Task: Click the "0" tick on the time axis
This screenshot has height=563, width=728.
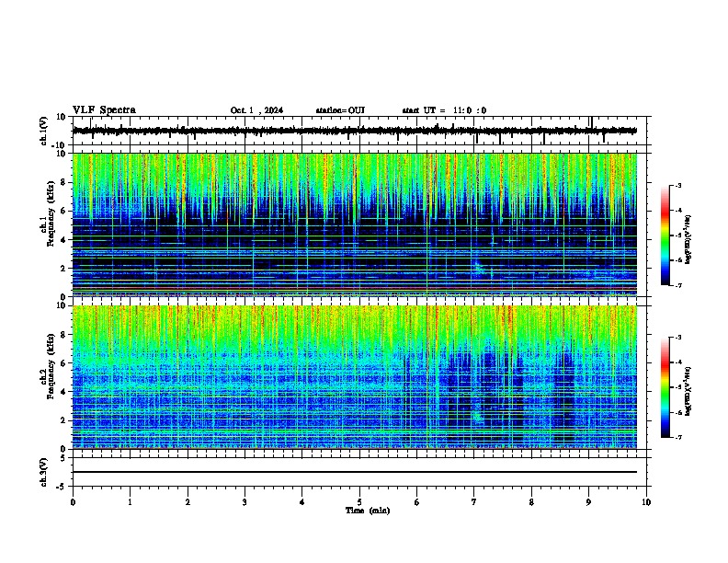Action: tap(73, 502)
